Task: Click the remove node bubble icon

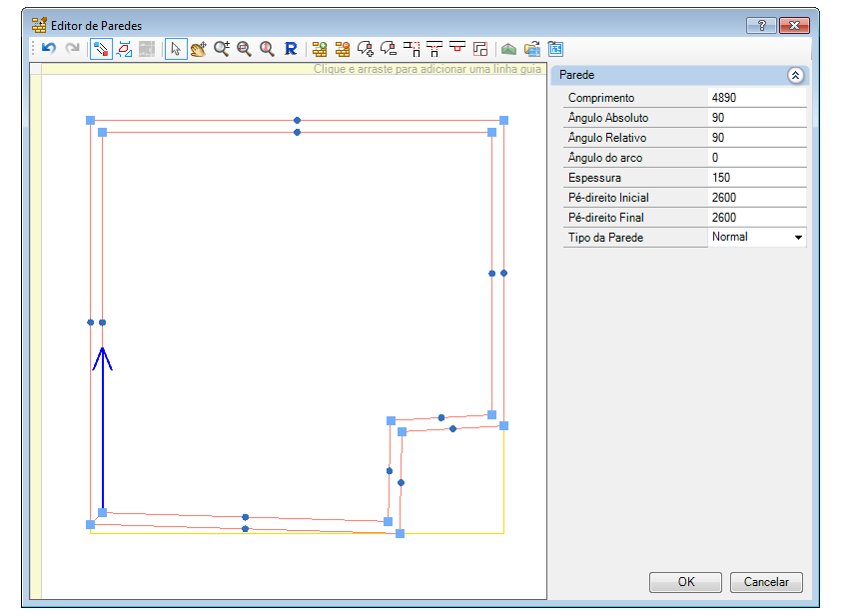Action: [x=389, y=49]
